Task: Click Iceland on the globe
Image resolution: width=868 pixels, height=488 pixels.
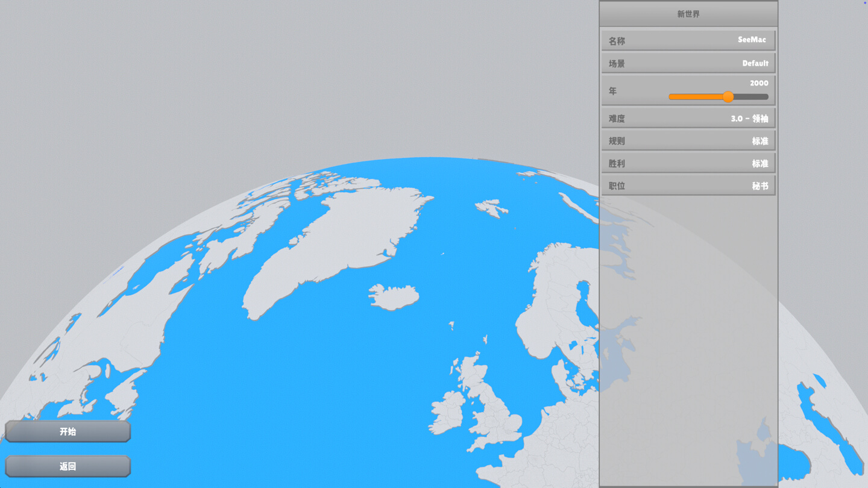Action: coord(394,296)
